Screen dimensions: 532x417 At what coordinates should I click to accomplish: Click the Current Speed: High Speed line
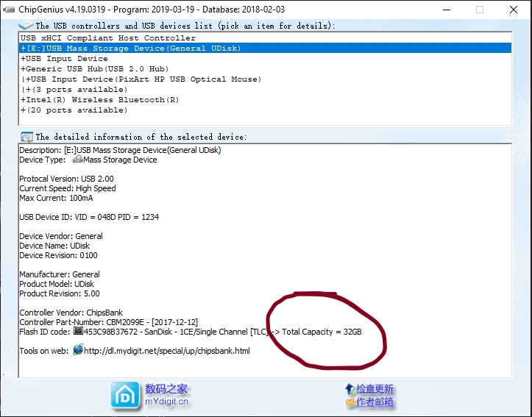[x=68, y=188]
